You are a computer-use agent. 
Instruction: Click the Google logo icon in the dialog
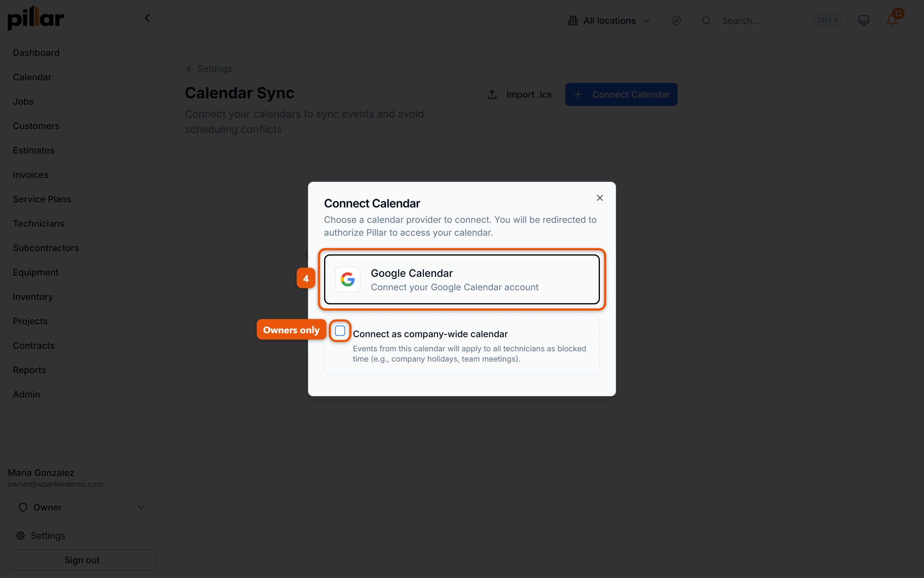coord(347,279)
